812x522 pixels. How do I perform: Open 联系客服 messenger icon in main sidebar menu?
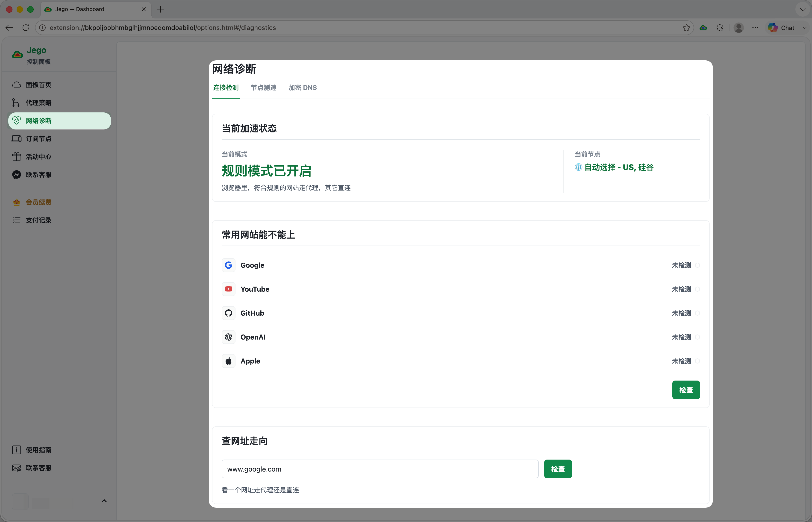(x=17, y=175)
